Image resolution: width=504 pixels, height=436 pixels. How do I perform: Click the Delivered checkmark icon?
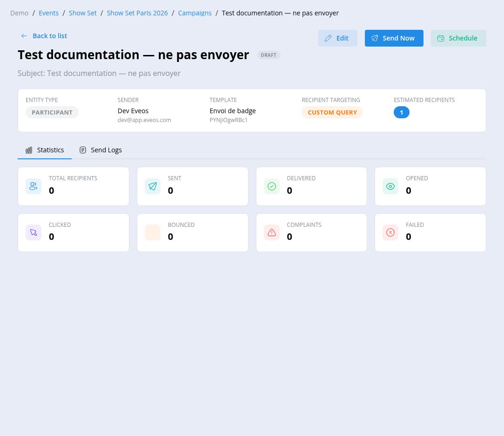coord(272,186)
